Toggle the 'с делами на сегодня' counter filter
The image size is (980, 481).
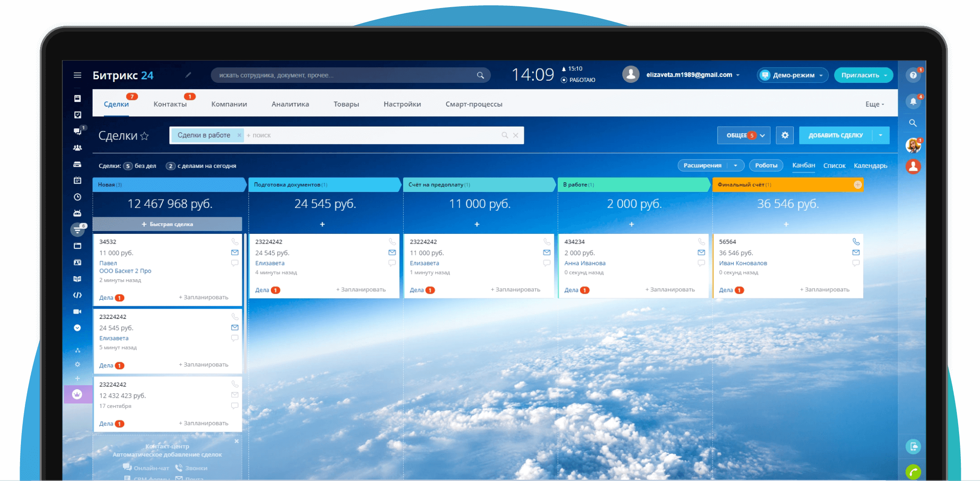click(201, 166)
